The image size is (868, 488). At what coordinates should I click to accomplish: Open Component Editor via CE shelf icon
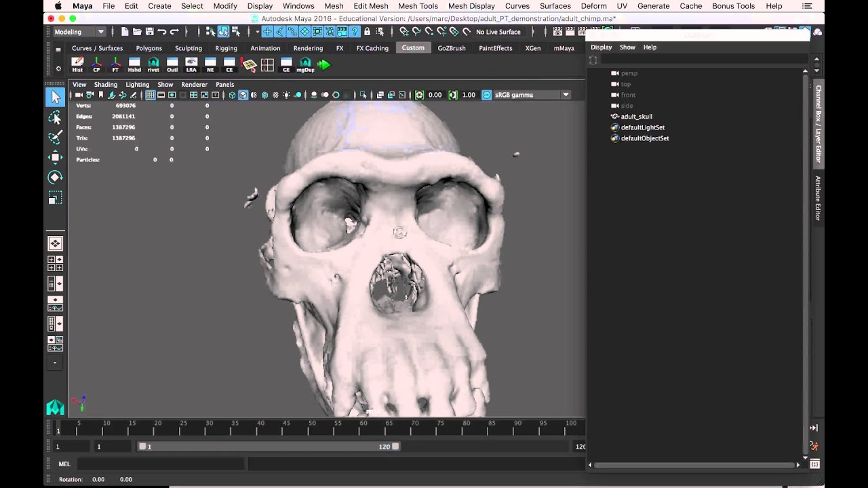229,65
